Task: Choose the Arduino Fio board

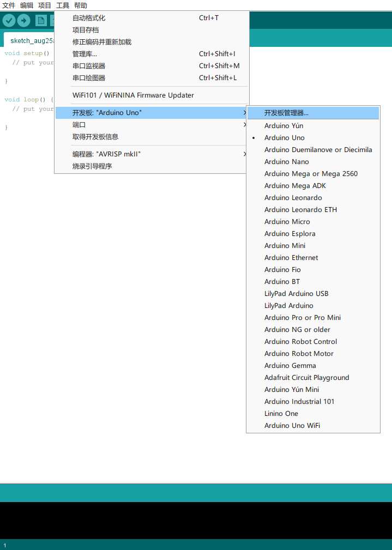Action: coord(313,269)
